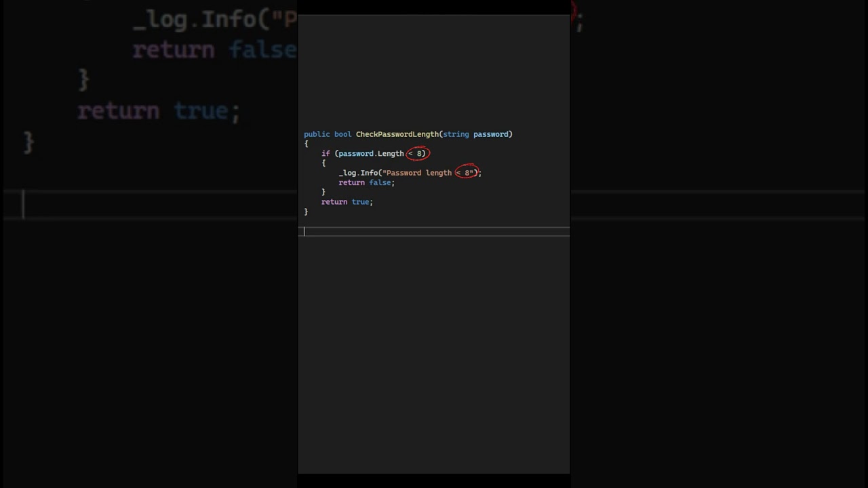The image size is (868, 488).
Task: Place cursor in the empty line below the code
Action: 434,231
